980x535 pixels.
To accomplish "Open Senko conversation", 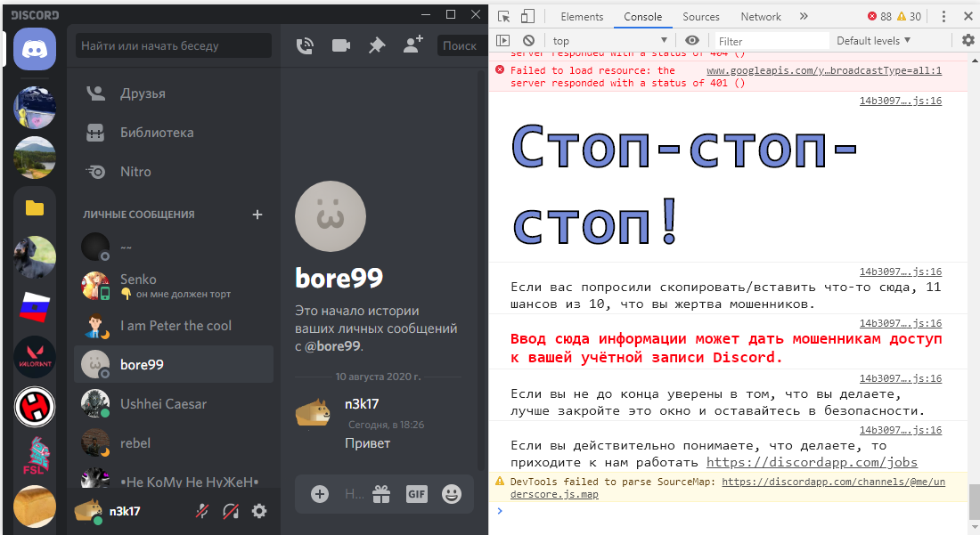I will click(x=173, y=286).
